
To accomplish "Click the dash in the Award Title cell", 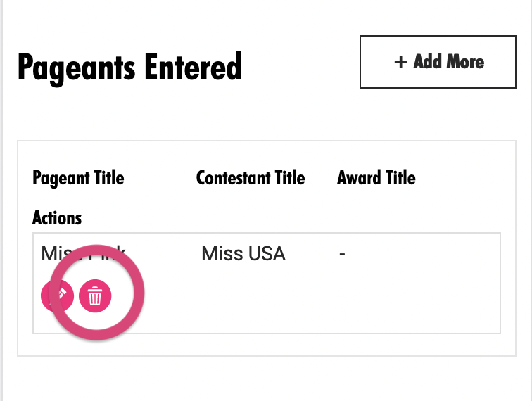I will [x=342, y=254].
